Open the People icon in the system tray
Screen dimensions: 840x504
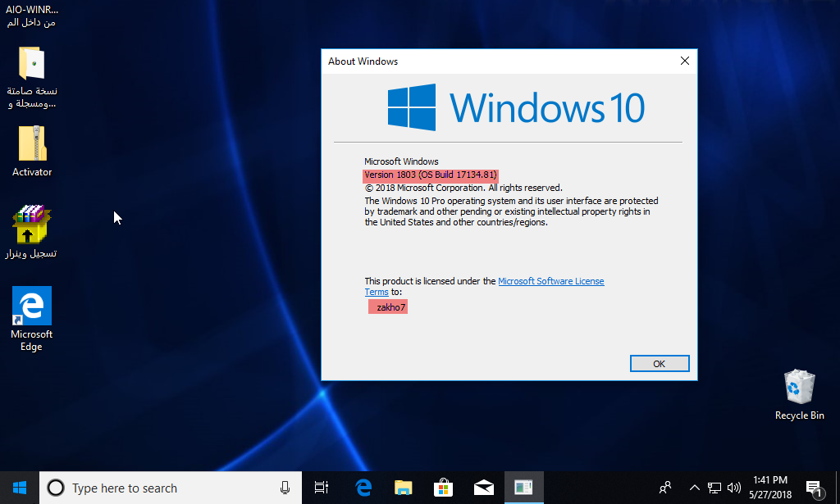[x=665, y=488]
